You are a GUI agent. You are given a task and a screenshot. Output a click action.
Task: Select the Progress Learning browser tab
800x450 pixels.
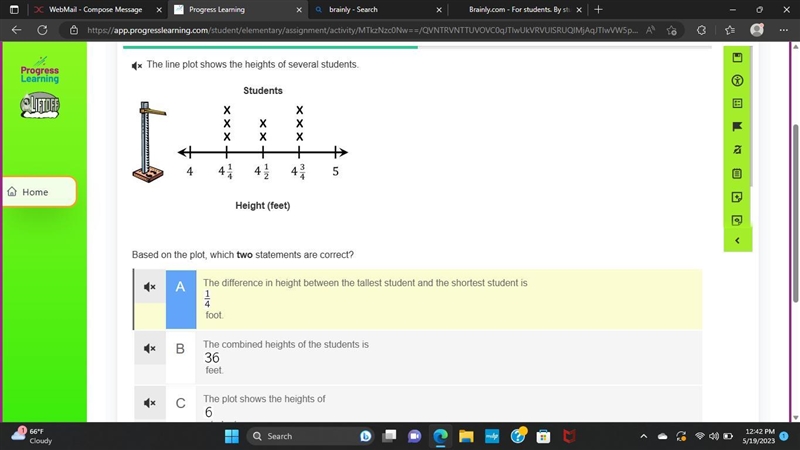click(216, 10)
